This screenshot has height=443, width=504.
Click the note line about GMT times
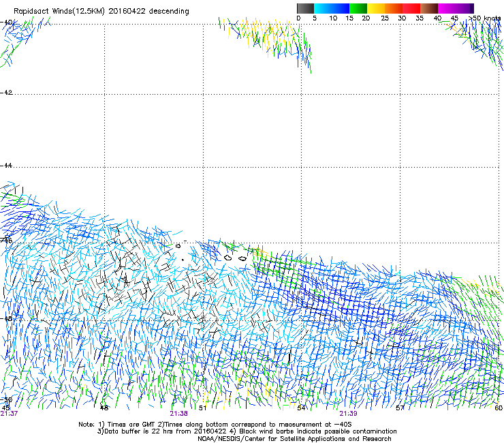[x=215, y=425]
